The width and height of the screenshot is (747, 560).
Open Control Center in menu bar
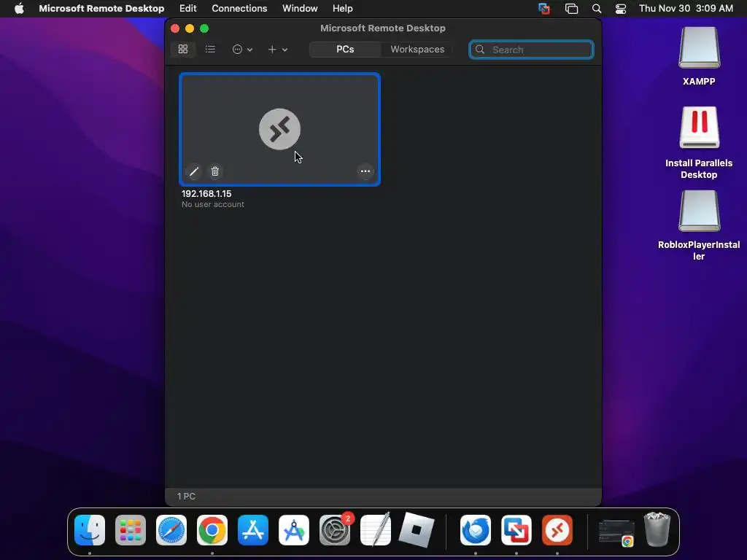click(621, 8)
